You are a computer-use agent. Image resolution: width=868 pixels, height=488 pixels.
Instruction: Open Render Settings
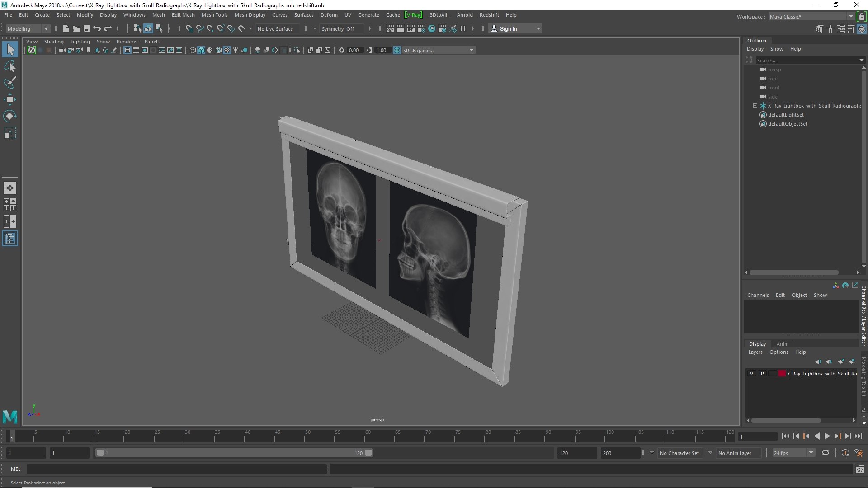421,28
